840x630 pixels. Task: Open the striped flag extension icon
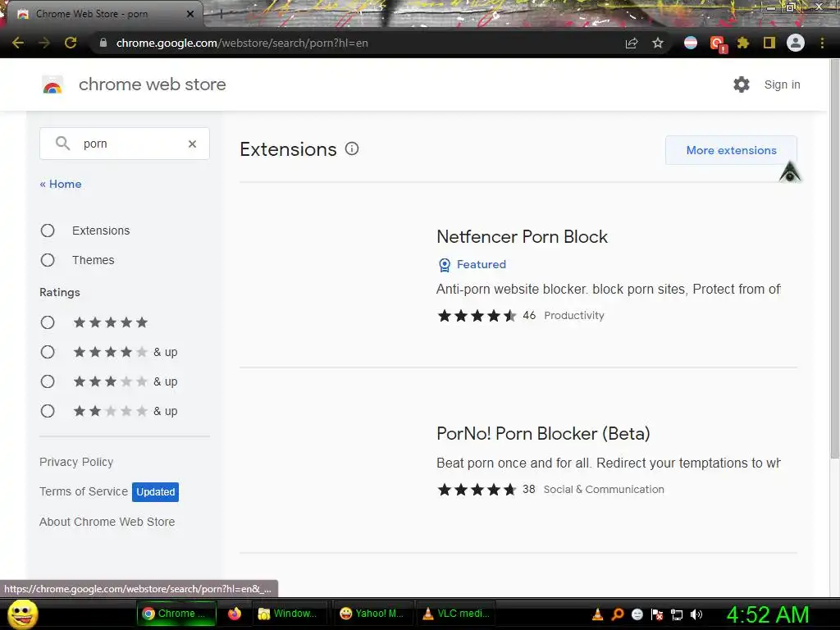pyautogui.click(x=691, y=43)
